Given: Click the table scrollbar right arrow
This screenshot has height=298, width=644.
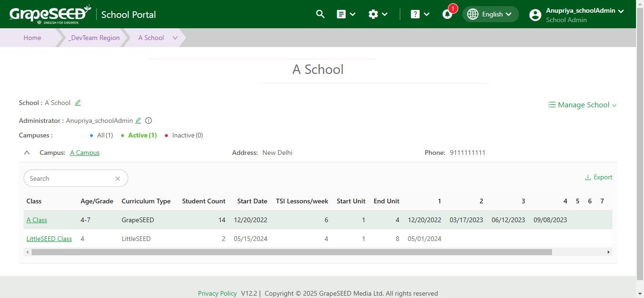Looking at the screenshot, I should [x=609, y=252].
